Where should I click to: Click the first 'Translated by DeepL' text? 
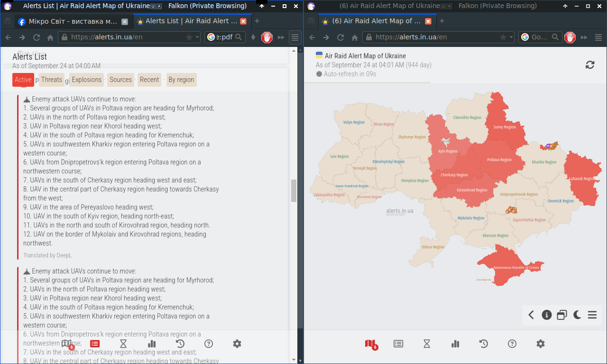(x=47, y=255)
